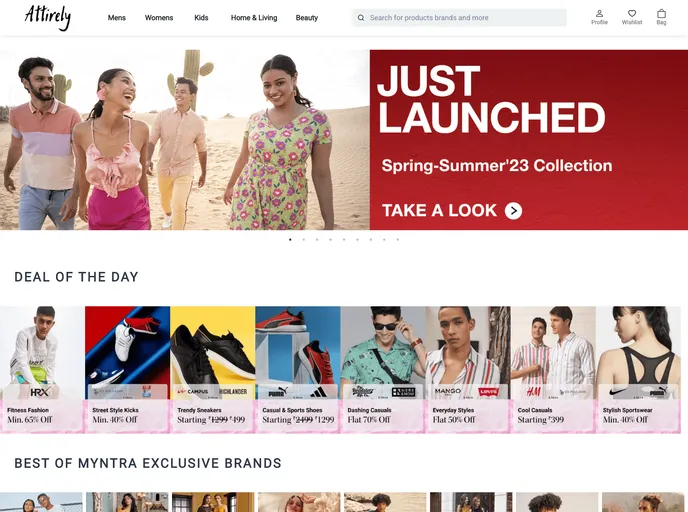Open the Trendy Sneakers deal card

click(212, 369)
